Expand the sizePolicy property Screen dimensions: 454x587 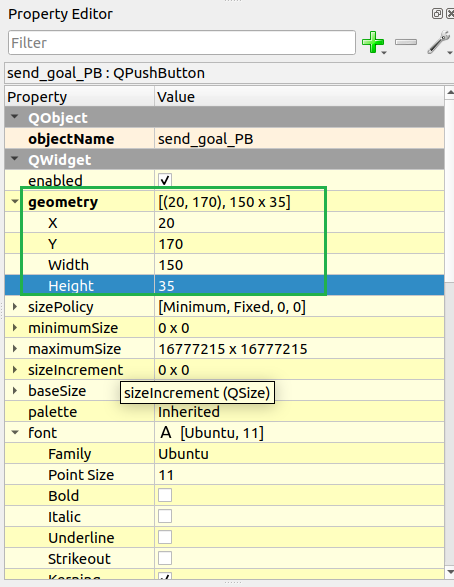[x=15, y=307]
